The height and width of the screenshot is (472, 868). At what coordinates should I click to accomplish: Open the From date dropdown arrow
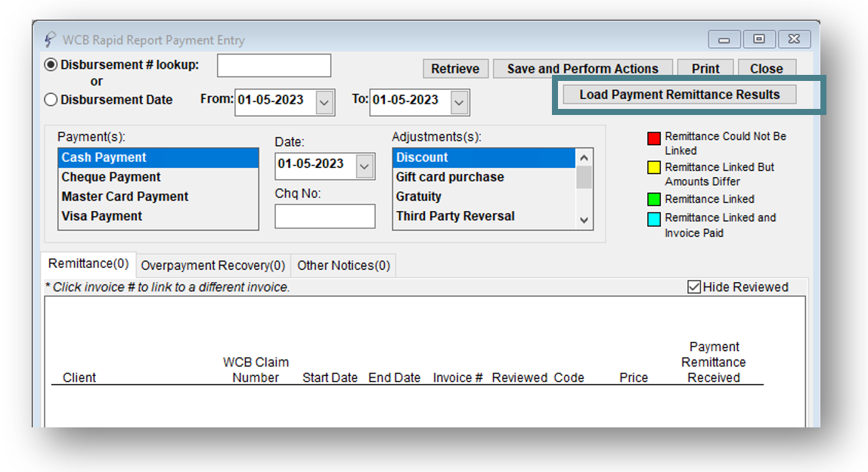[x=324, y=102]
